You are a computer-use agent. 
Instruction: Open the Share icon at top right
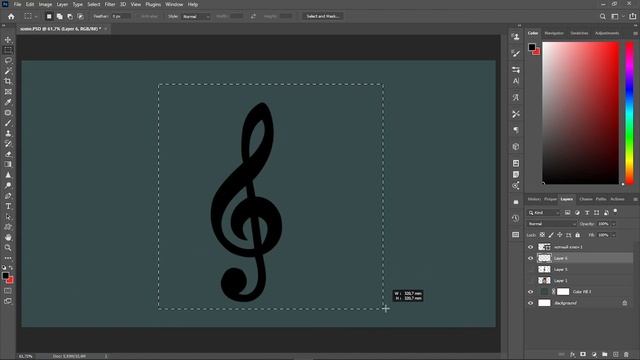[633, 16]
